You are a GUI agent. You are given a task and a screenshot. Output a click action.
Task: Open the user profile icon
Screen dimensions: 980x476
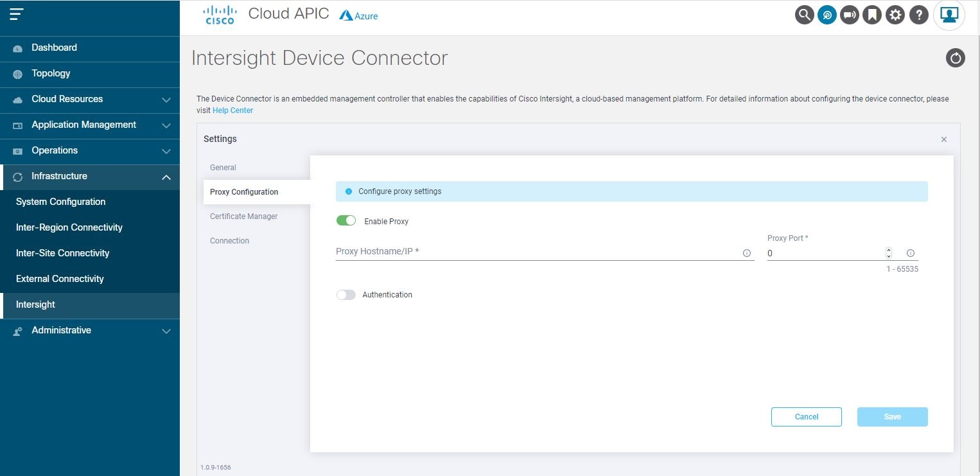click(949, 15)
